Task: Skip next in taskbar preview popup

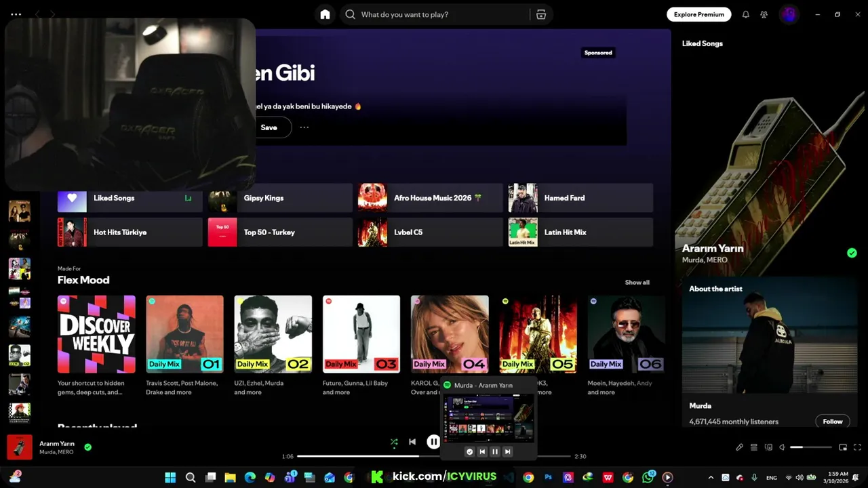Action: (507, 451)
